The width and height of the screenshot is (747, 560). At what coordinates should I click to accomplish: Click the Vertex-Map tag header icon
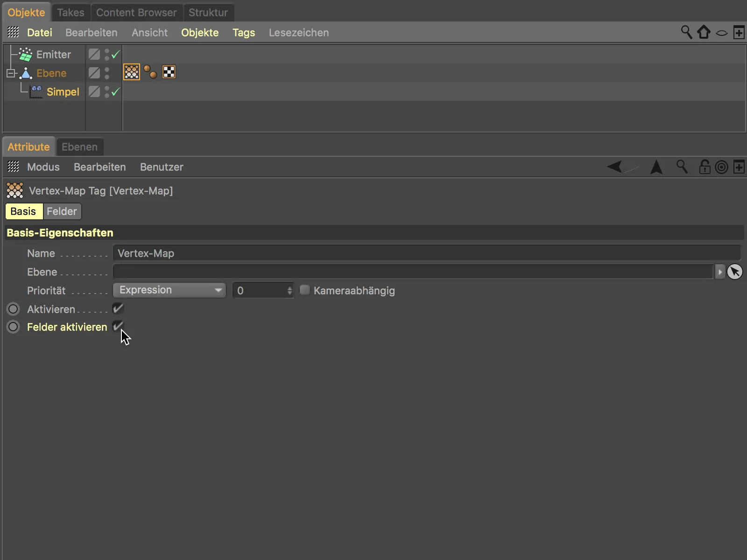pos(15,190)
